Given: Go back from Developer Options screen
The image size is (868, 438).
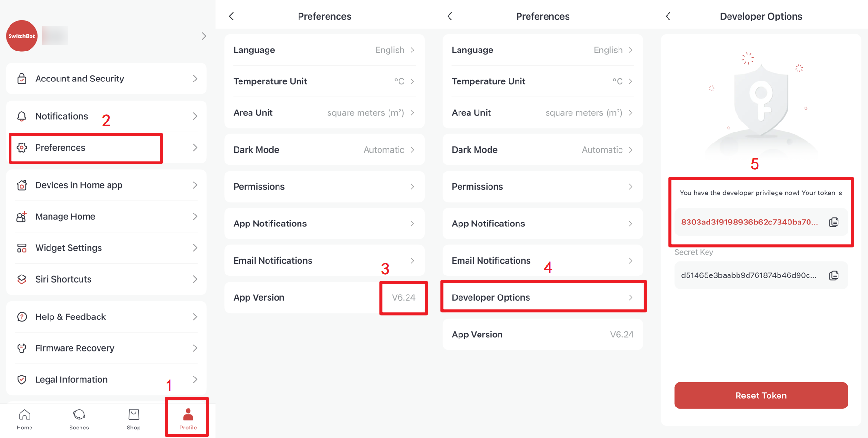Looking at the screenshot, I should 668,16.
